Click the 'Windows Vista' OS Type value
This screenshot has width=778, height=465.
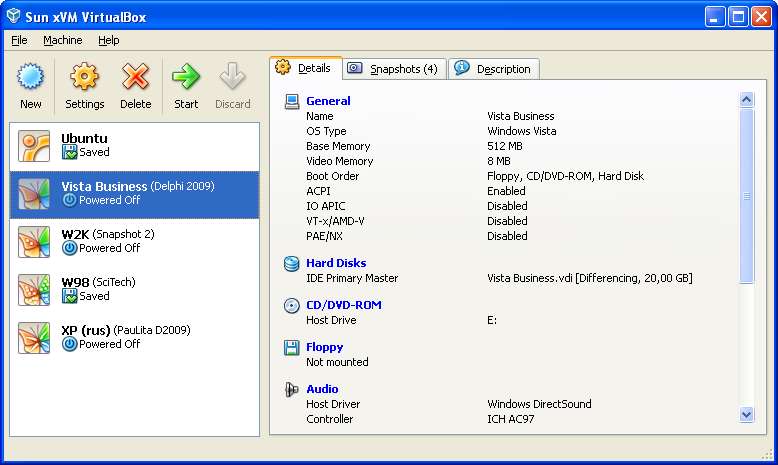[x=521, y=131]
